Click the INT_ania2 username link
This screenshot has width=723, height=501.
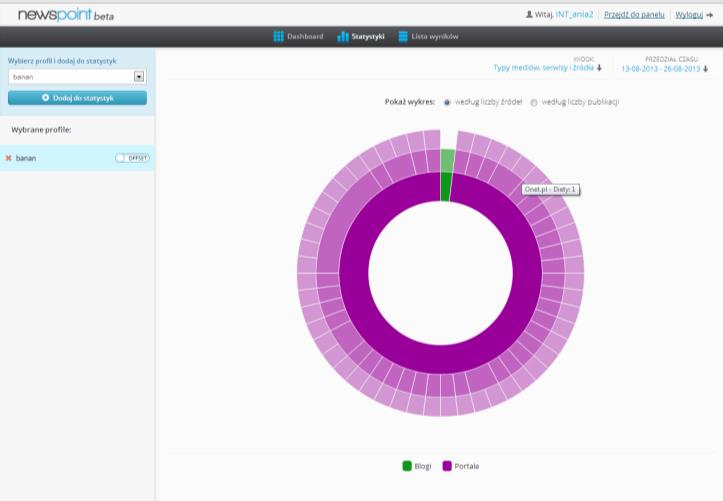[x=575, y=14]
